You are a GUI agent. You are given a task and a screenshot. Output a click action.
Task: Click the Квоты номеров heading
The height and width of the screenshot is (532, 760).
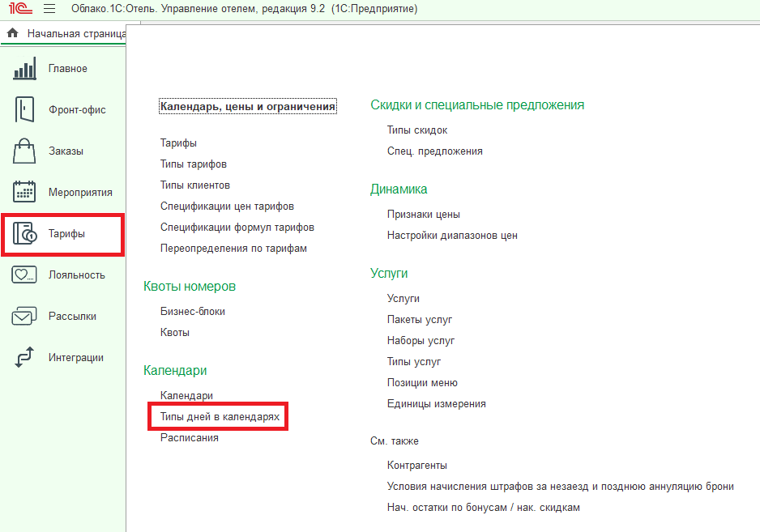pyautogui.click(x=190, y=287)
